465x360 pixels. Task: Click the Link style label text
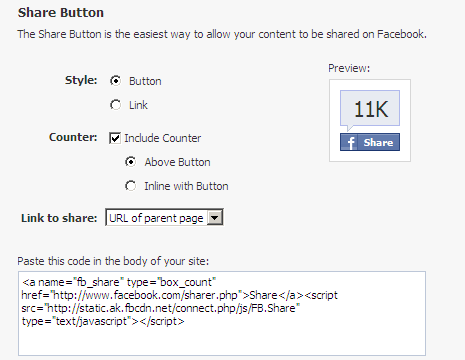click(138, 105)
